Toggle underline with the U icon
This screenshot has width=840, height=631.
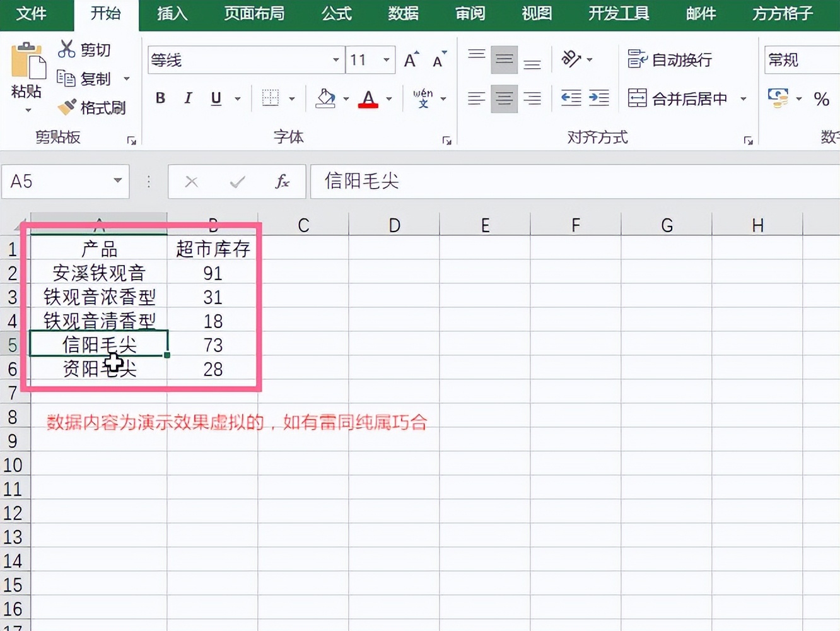215,98
